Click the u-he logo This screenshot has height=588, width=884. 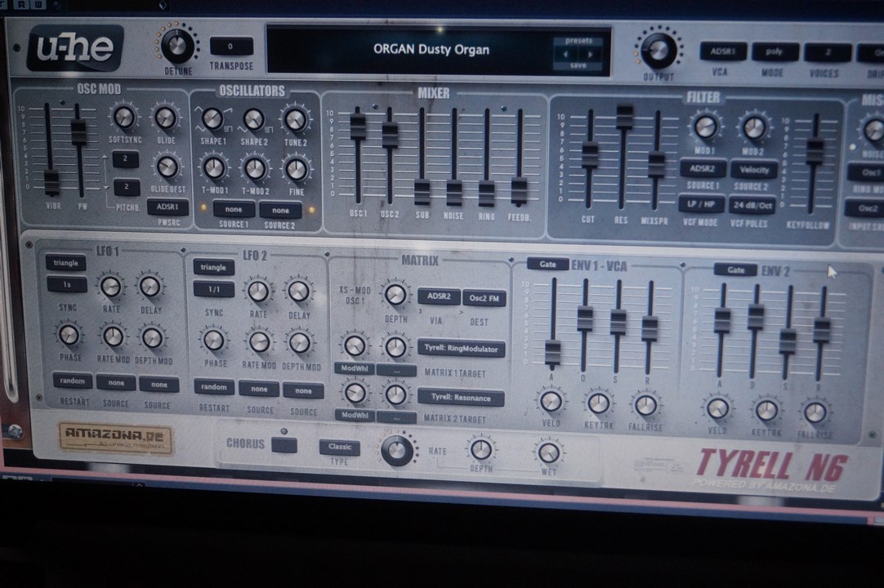(x=75, y=47)
